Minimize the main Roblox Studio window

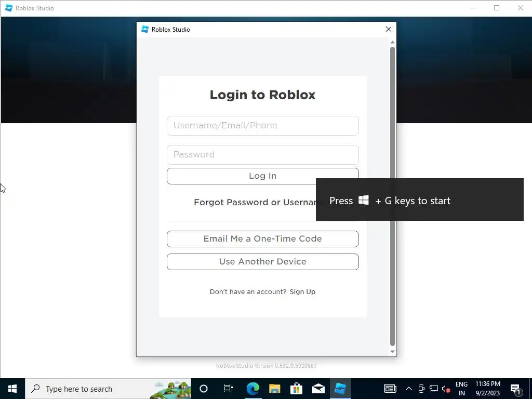[x=473, y=8]
